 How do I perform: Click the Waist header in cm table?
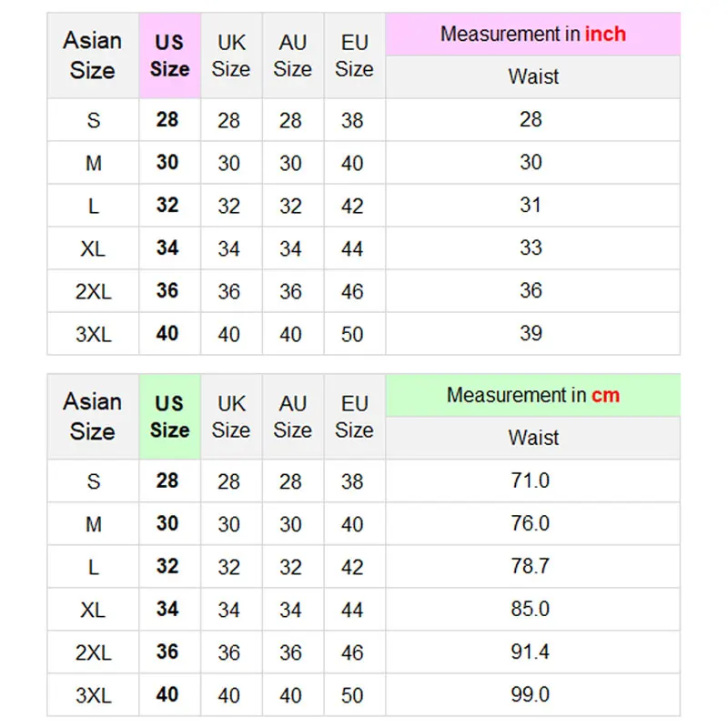tap(532, 438)
